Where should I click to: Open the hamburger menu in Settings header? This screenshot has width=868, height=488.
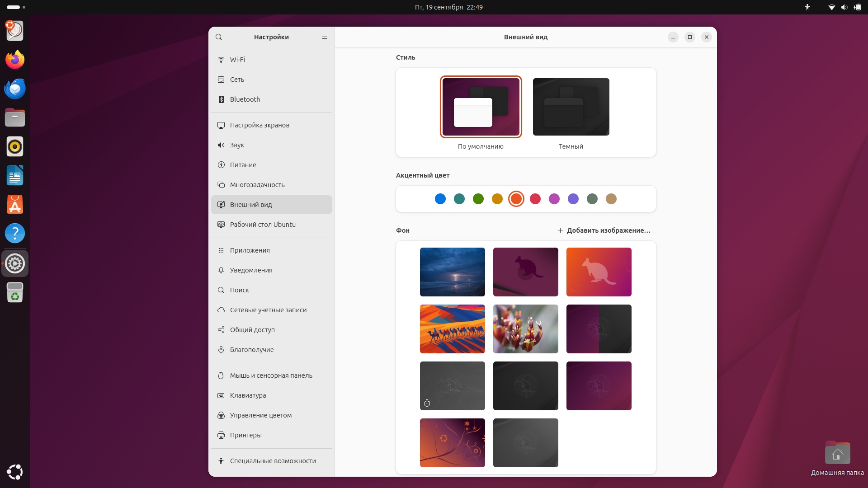(325, 37)
